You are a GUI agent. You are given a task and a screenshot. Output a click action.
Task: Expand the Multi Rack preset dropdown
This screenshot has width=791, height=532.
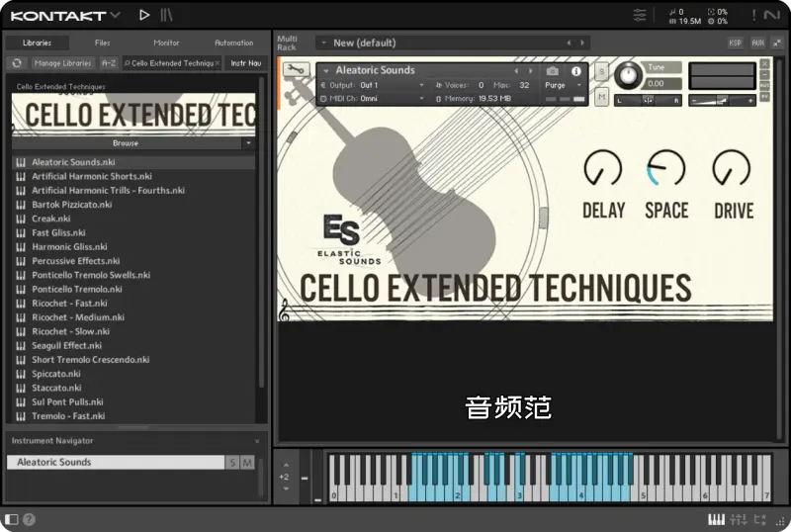click(x=323, y=43)
